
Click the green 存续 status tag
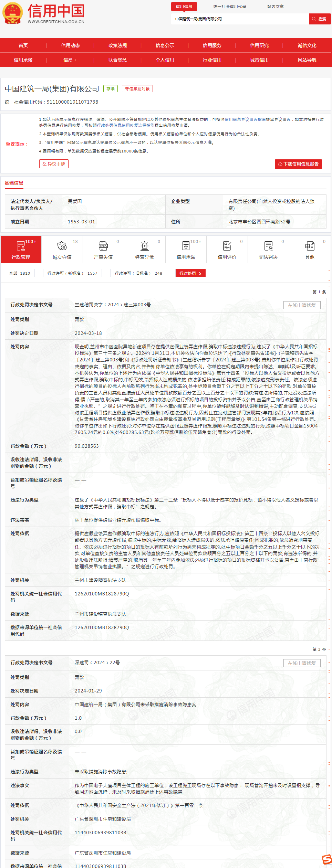[x=111, y=89]
